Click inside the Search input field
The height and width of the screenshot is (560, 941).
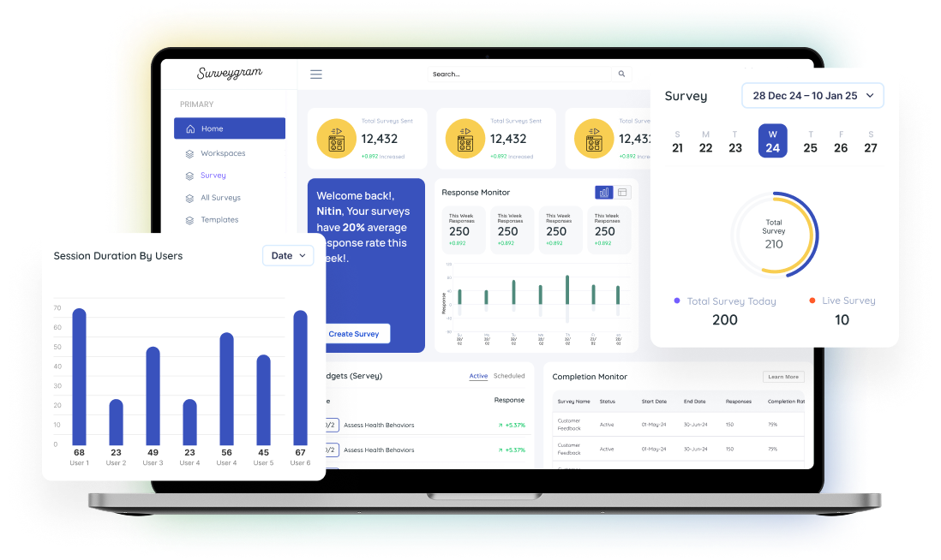[x=514, y=74]
